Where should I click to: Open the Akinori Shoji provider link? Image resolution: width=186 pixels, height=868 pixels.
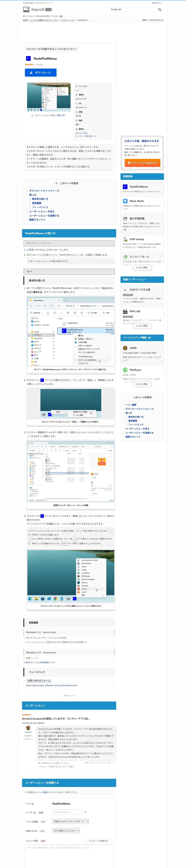(81, 133)
